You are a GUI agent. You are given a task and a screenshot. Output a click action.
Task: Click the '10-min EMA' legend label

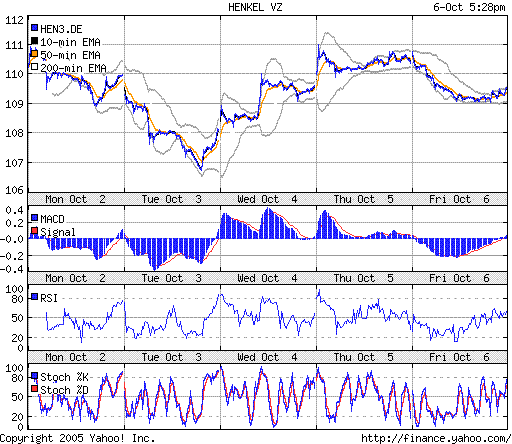70,42
